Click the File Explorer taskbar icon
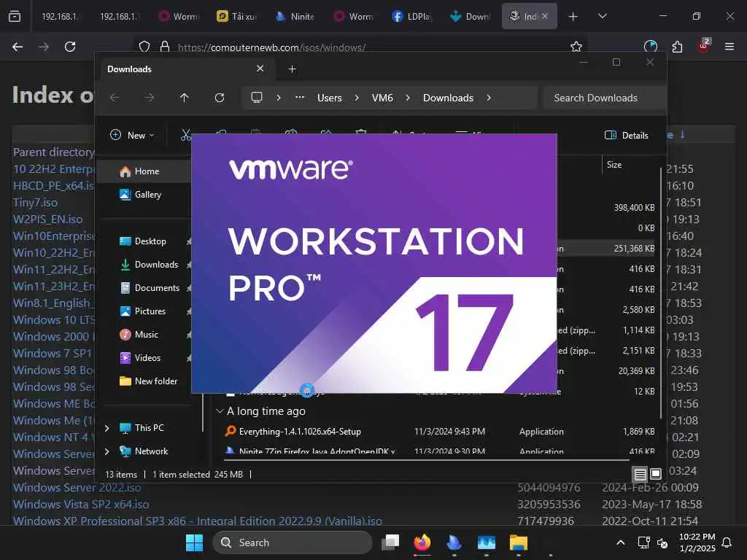This screenshot has width=747, height=560. 519,542
